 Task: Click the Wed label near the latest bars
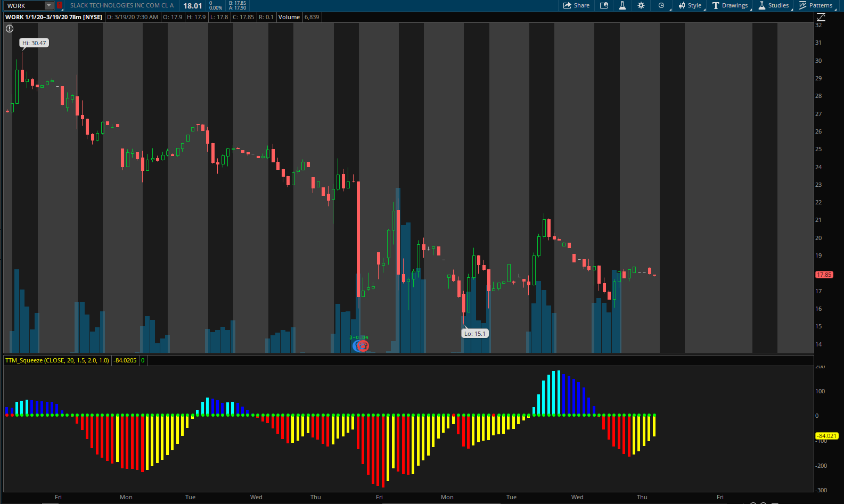point(577,497)
